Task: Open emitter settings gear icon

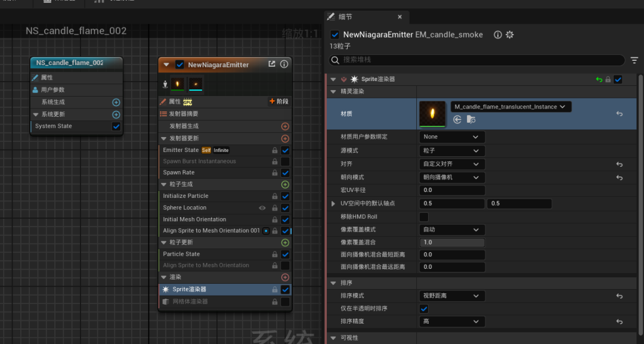Action: point(510,35)
